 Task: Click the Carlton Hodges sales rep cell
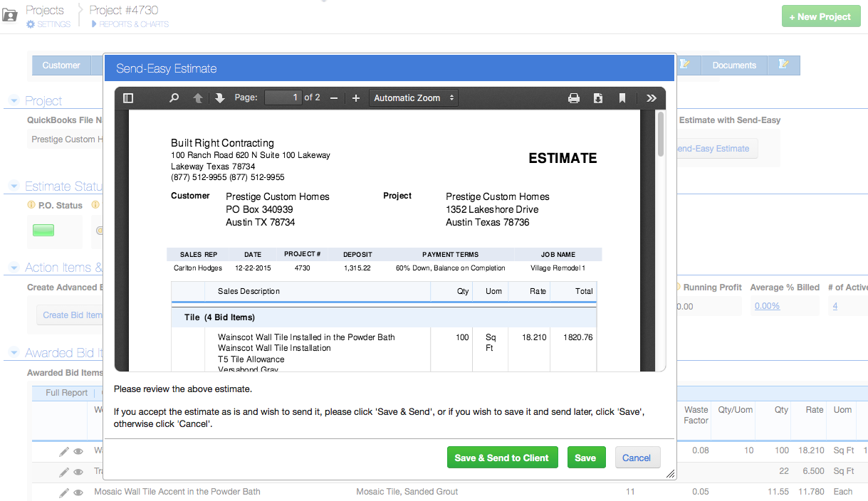point(198,268)
